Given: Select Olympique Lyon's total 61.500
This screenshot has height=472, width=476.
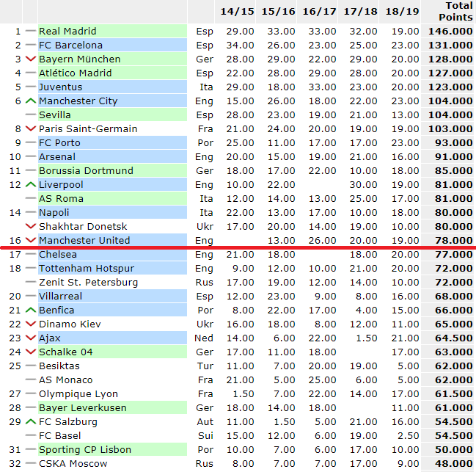Looking at the screenshot, I should pyautogui.click(x=454, y=394).
